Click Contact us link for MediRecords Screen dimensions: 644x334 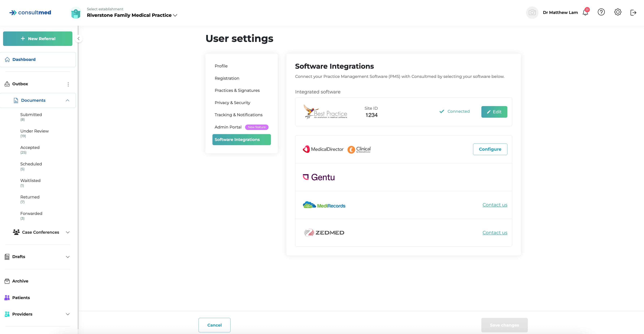[x=495, y=205]
